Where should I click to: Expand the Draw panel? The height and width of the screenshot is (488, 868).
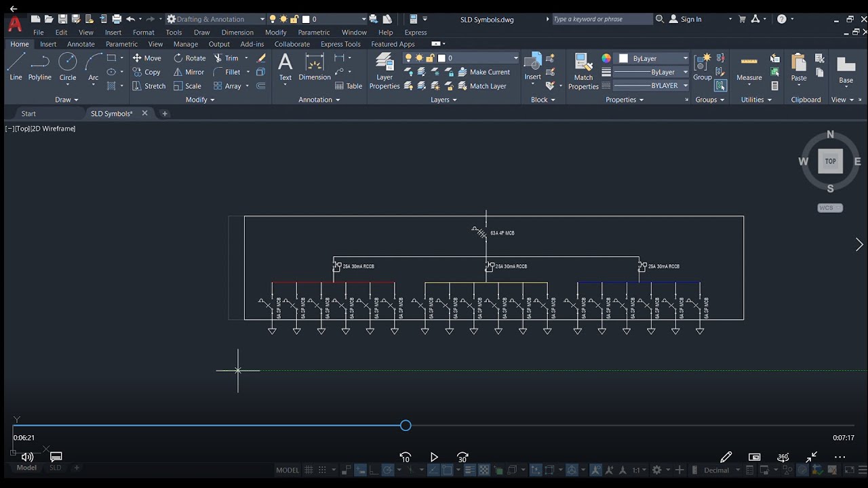pyautogui.click(x=66, y=100)
